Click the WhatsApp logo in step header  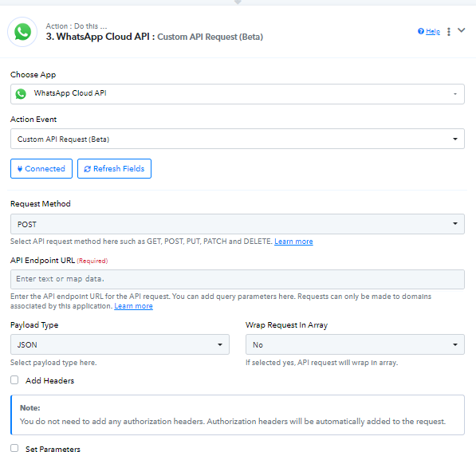[22, 32]
